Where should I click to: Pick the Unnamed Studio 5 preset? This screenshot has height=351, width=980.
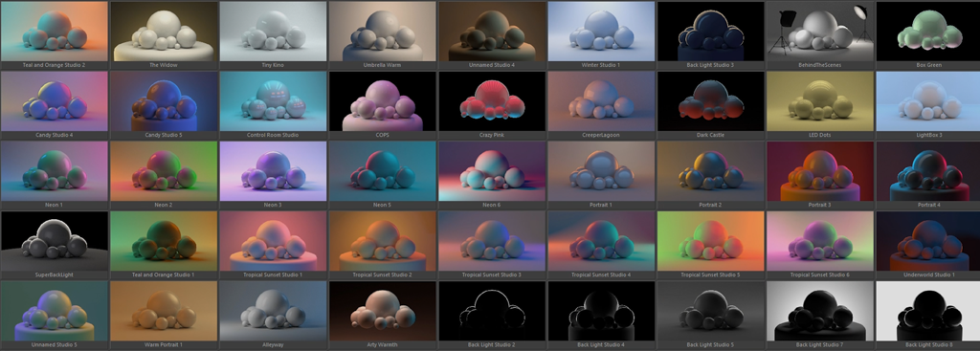pos(55,311)
